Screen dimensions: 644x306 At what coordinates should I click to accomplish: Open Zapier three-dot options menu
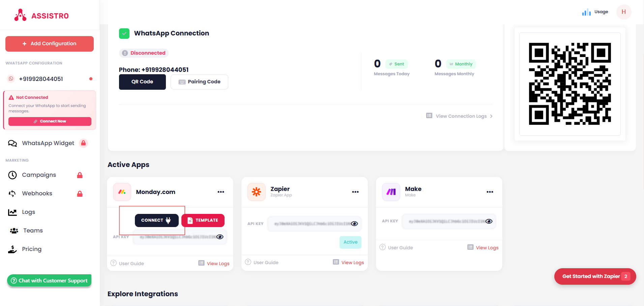point(355,192)
